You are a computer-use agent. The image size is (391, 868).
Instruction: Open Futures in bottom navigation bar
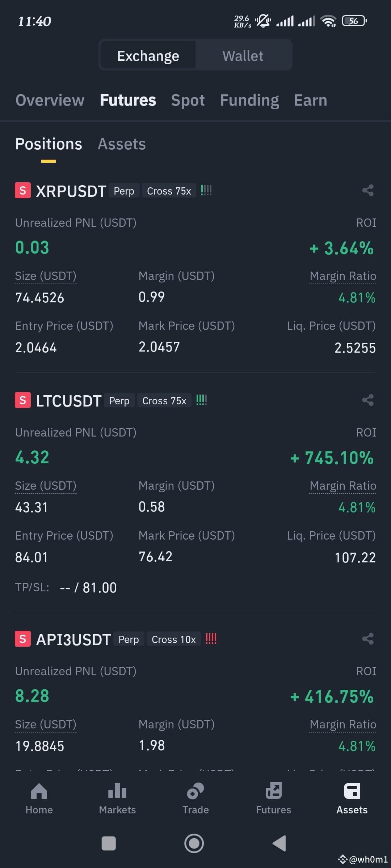pos(274,799)
